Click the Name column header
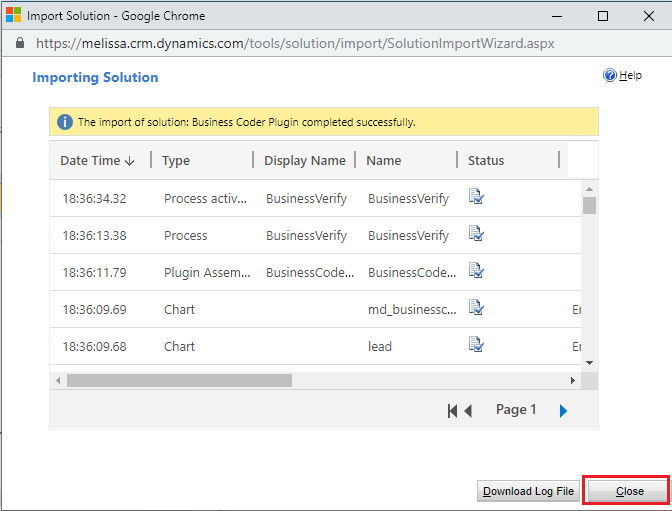The width and height of the screenshot is (672, 511). click(x=384, y=160)
